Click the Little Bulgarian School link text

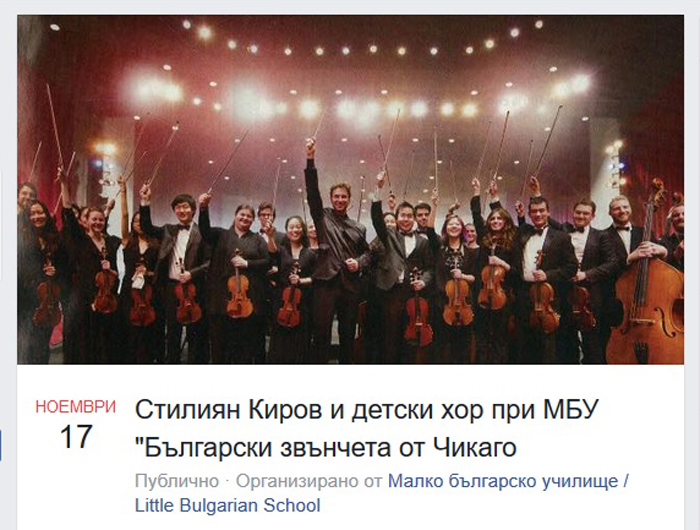click(x=228, y=506)
